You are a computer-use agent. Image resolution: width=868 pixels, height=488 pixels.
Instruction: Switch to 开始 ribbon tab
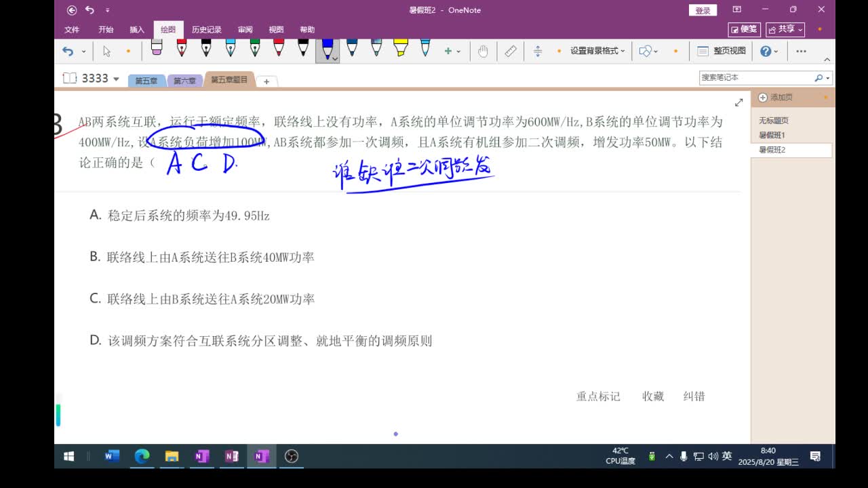click(106, 30)
